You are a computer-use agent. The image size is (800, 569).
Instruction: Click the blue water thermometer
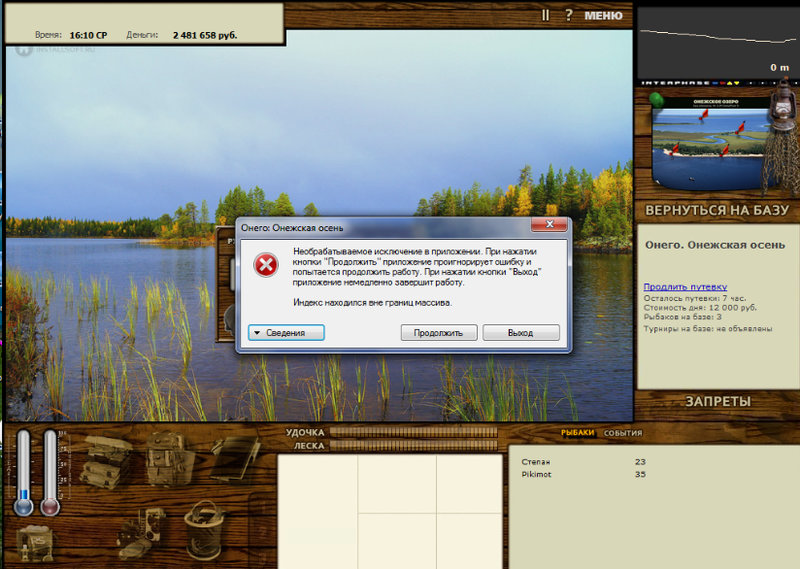click(x=23, y=473)
